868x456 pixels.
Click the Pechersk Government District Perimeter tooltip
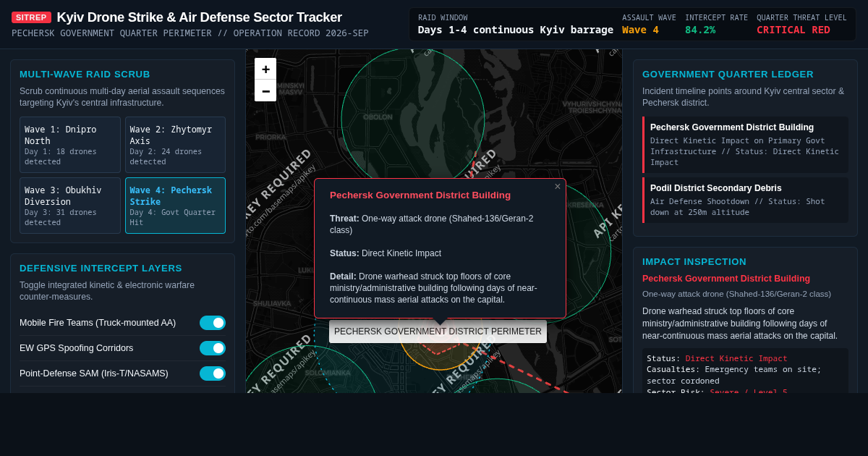pos(438,332)
